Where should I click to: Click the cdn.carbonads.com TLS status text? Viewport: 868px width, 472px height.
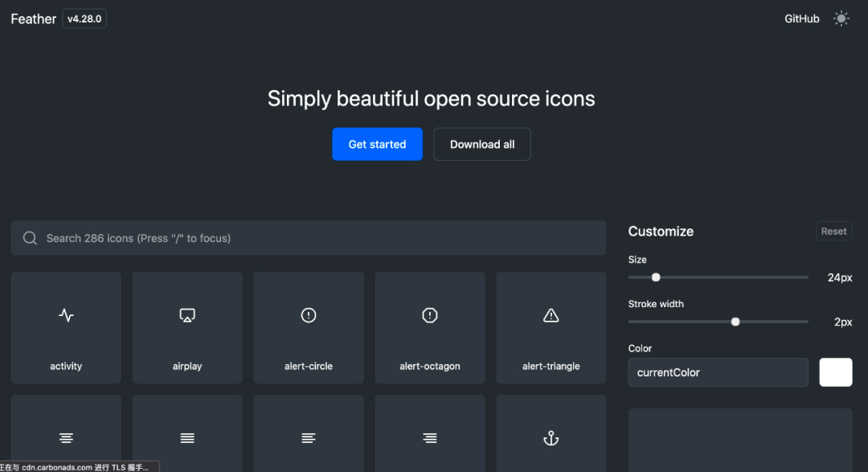[x=75, y=467]
